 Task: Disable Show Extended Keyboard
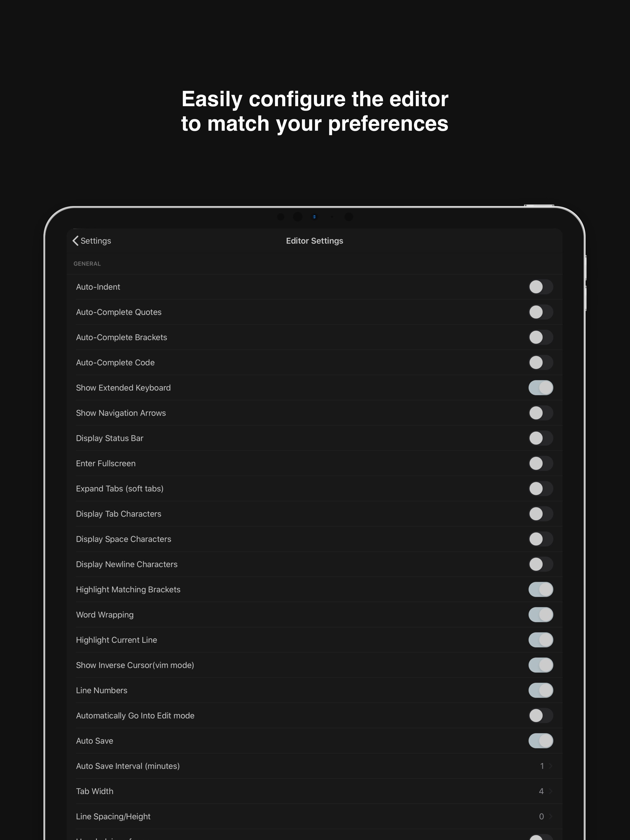(x=541, y=388)
